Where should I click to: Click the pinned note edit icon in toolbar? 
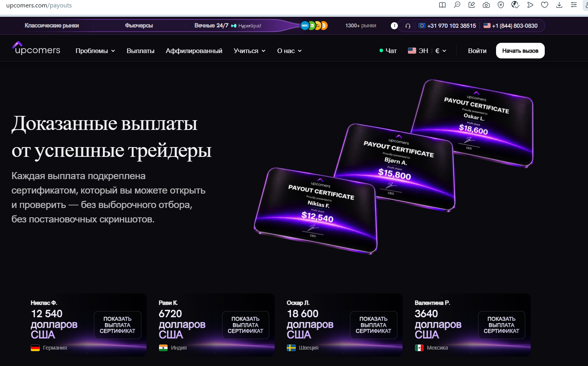(x=471, y=5)
